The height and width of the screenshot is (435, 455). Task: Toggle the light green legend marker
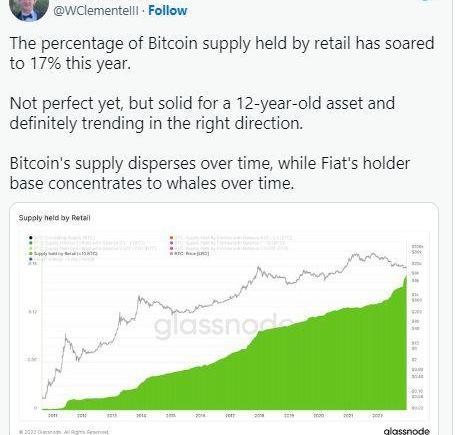pyautogui.click(x=31, y=248)
